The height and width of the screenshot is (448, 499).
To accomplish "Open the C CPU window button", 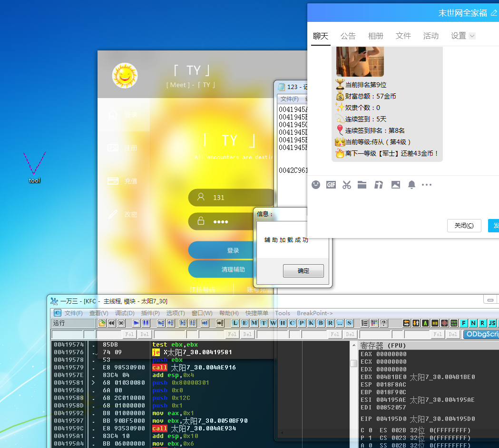I will [293, 323].
